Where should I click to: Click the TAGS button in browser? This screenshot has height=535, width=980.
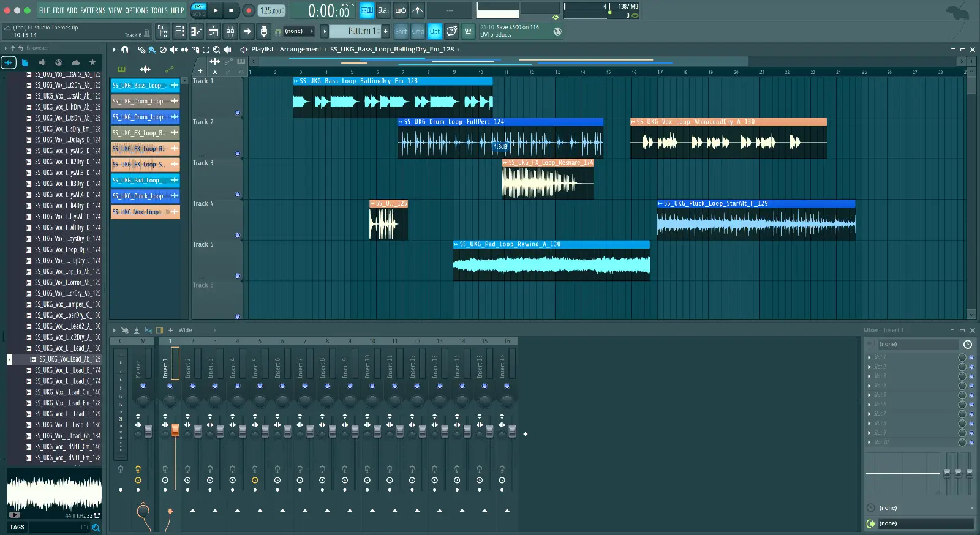click(x=17, y=527)
